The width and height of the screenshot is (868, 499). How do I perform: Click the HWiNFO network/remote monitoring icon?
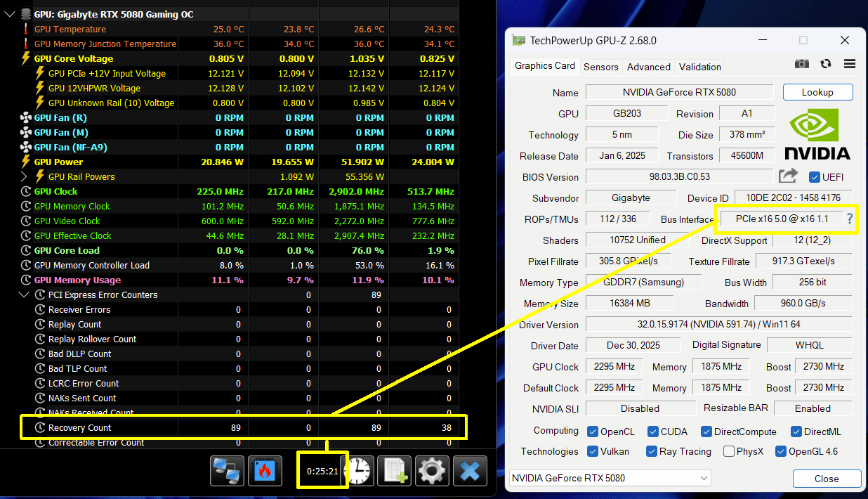[x=228, y=470]
